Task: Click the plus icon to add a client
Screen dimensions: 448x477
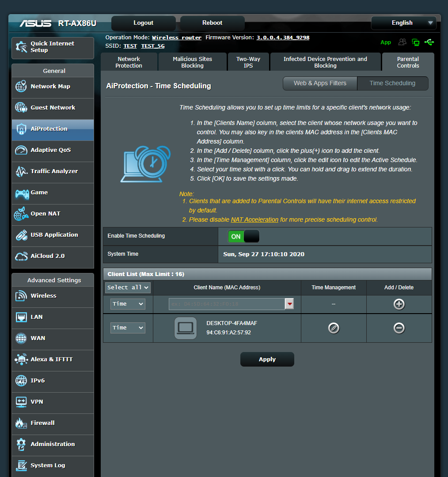Action: pos(399,304)
